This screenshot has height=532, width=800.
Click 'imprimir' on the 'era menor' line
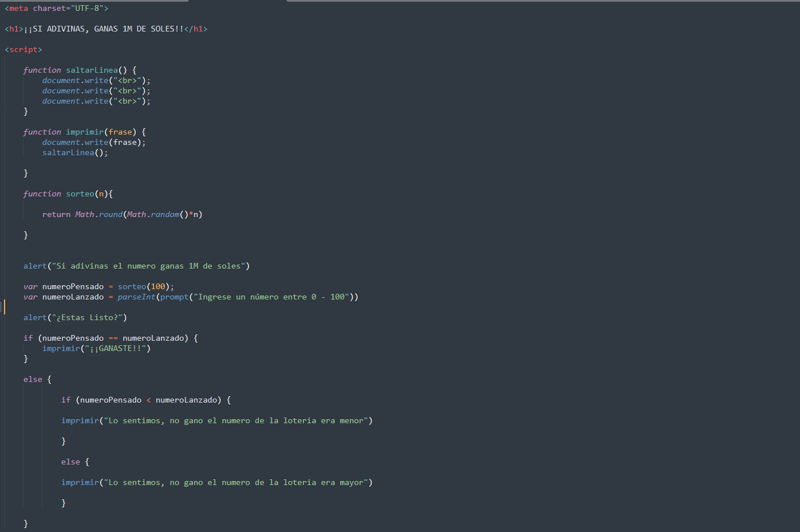tap(80, 420)
